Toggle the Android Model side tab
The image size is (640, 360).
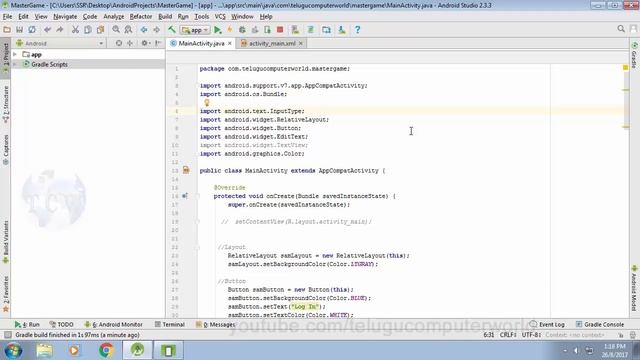(634, 288)
